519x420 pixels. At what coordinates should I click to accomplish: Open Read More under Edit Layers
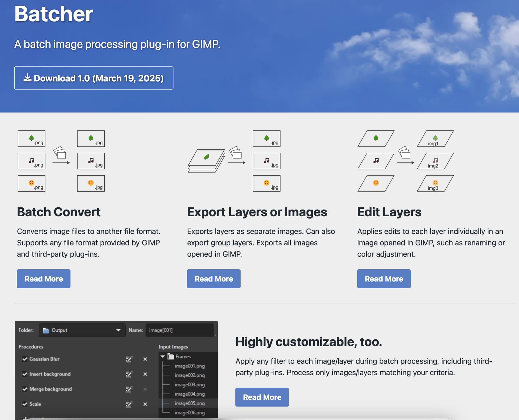[384, 279]
